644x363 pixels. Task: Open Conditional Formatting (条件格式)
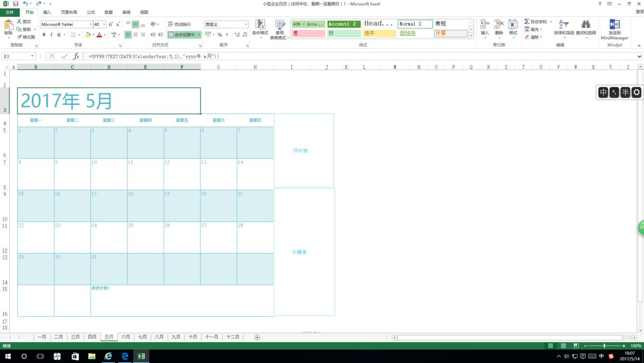click(260, 29)
